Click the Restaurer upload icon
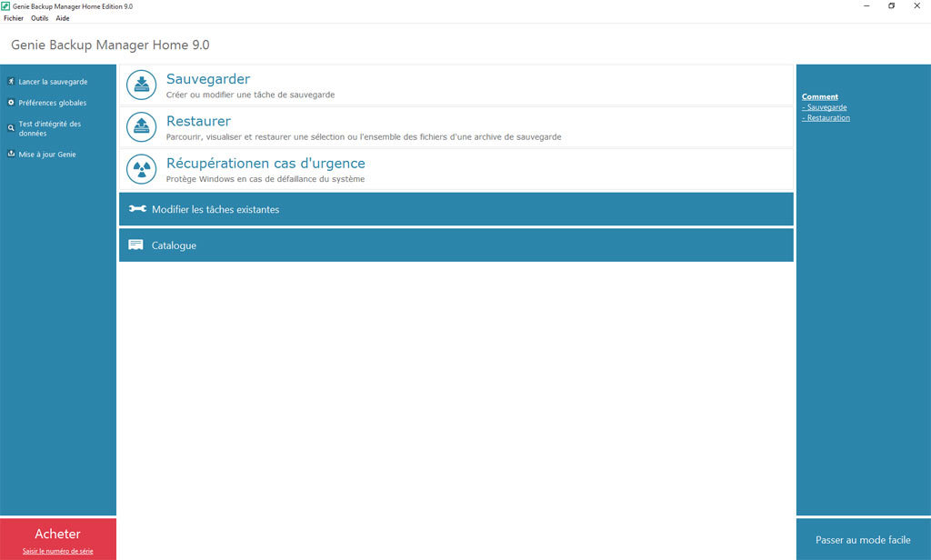 141,127
